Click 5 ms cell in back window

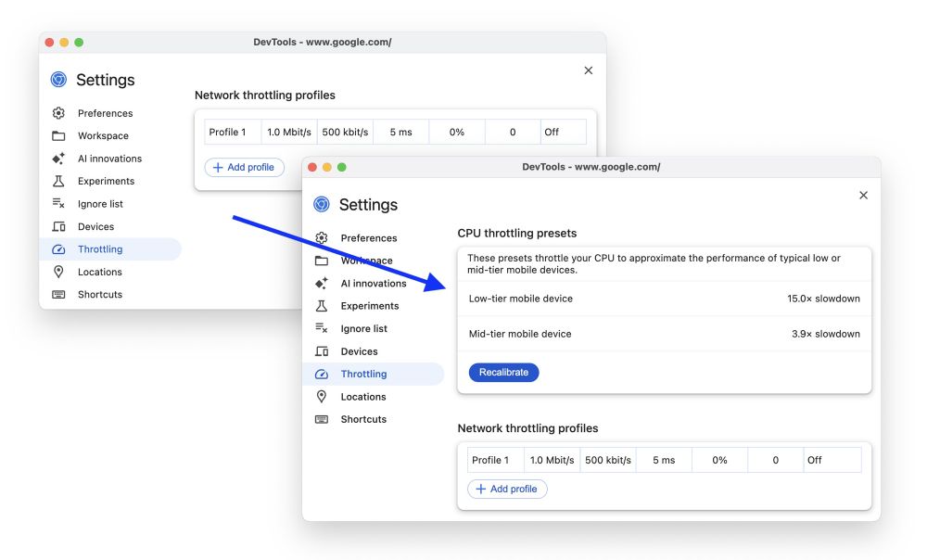400,132
